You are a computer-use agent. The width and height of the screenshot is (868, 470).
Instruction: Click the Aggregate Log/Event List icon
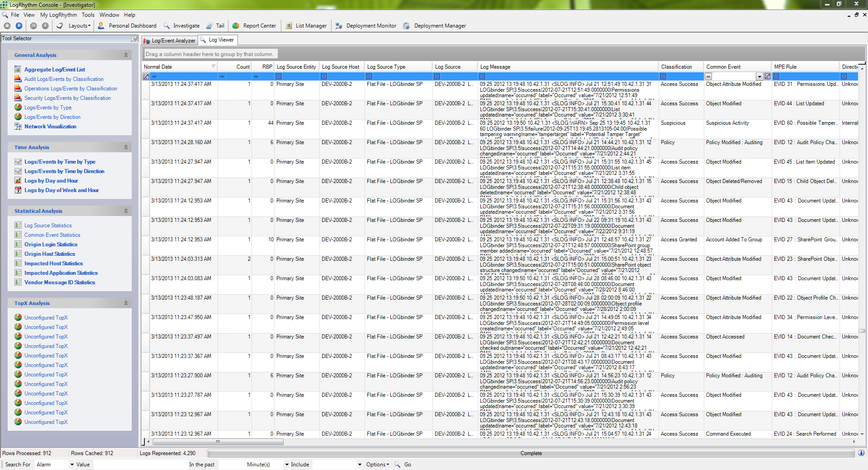18,69
